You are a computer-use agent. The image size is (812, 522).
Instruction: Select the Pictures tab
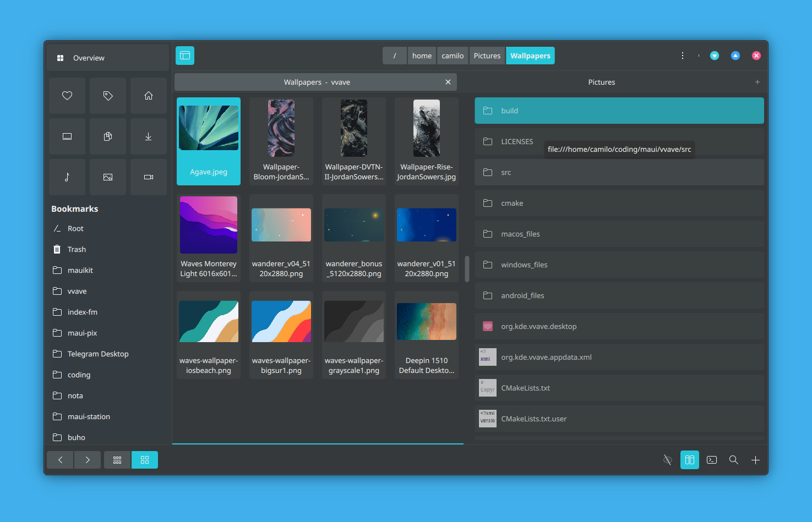(x=602, y=82)
